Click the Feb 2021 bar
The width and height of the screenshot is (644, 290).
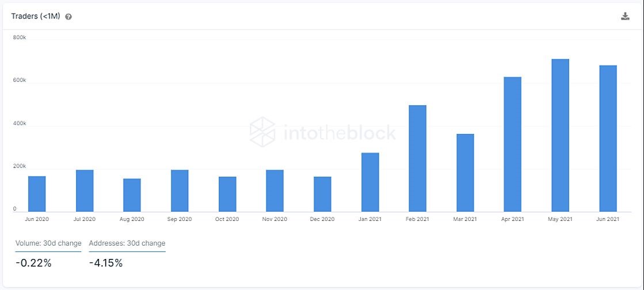[x=417, y=158]
